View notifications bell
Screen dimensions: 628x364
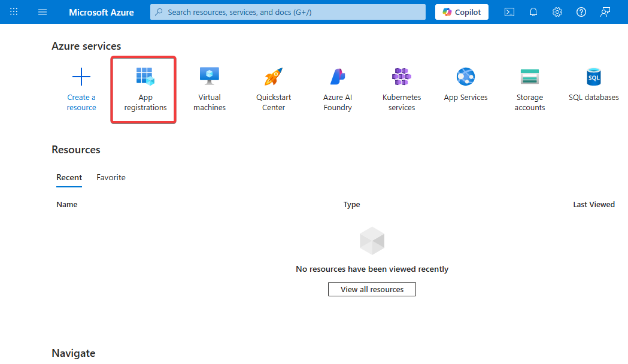click(x=533, y=12)
